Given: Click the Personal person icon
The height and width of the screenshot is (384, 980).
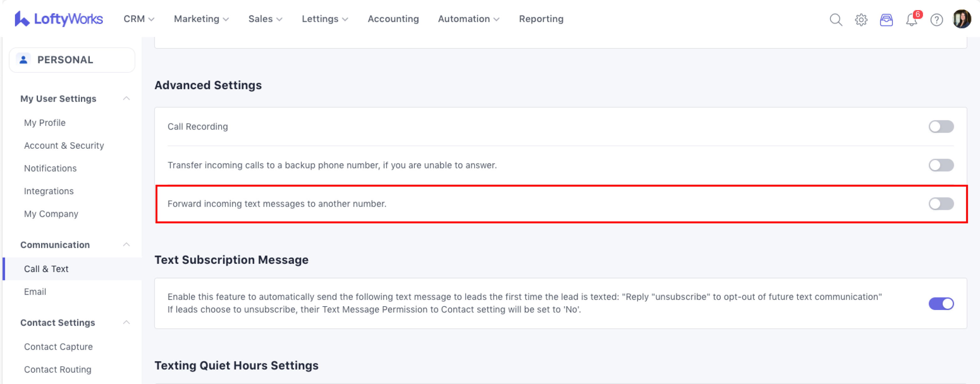Looking at the screenshot, I should coord(24,60).
